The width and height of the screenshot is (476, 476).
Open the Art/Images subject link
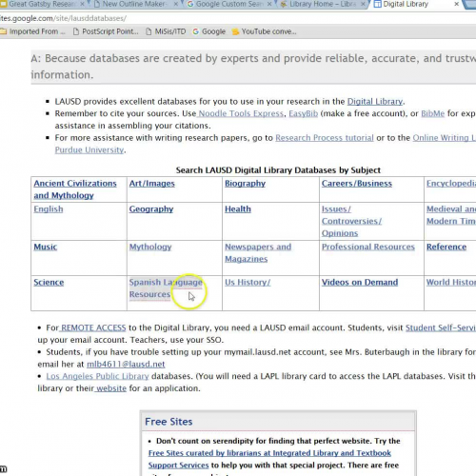[x=151, y=184]
